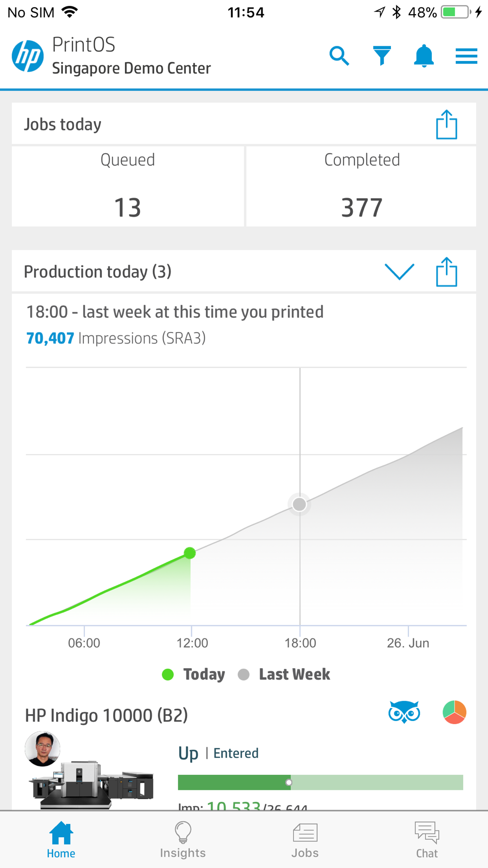Image resolution: width=488 pixels, height=868 pixels.
Task: Share the Production today card
Action: coord(446,272)
